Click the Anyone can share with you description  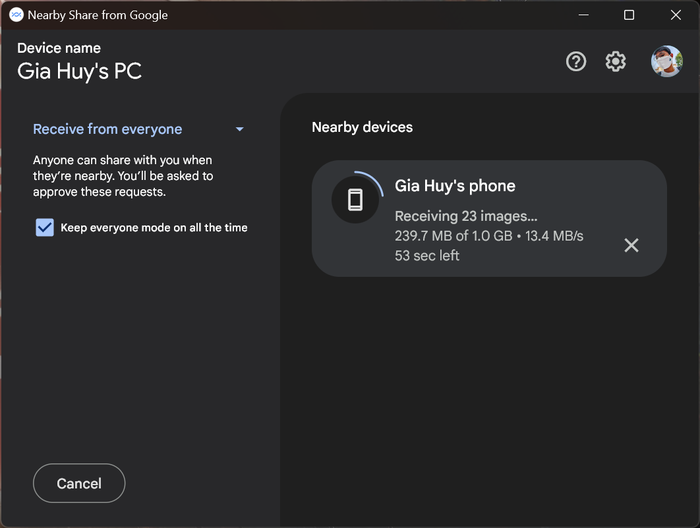point(123,176)
